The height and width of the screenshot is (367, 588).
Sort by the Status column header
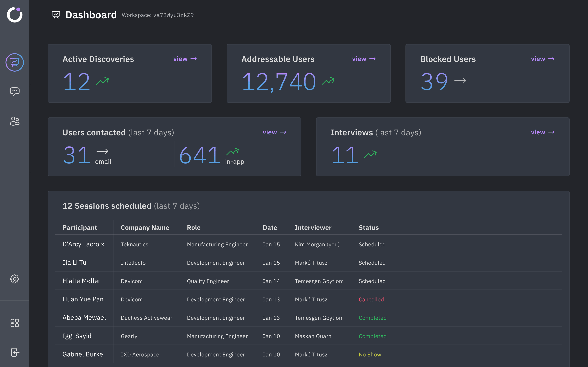(369, 227)
